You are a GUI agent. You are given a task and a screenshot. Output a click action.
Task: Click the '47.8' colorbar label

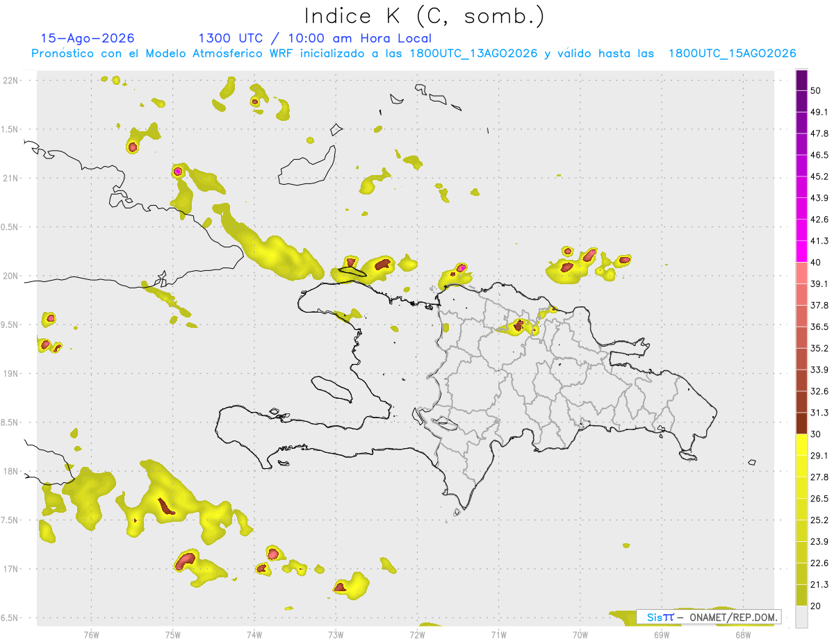(819, 133)
